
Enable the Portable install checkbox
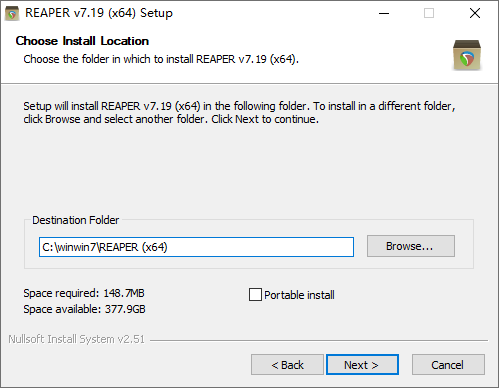pos(255,295)
